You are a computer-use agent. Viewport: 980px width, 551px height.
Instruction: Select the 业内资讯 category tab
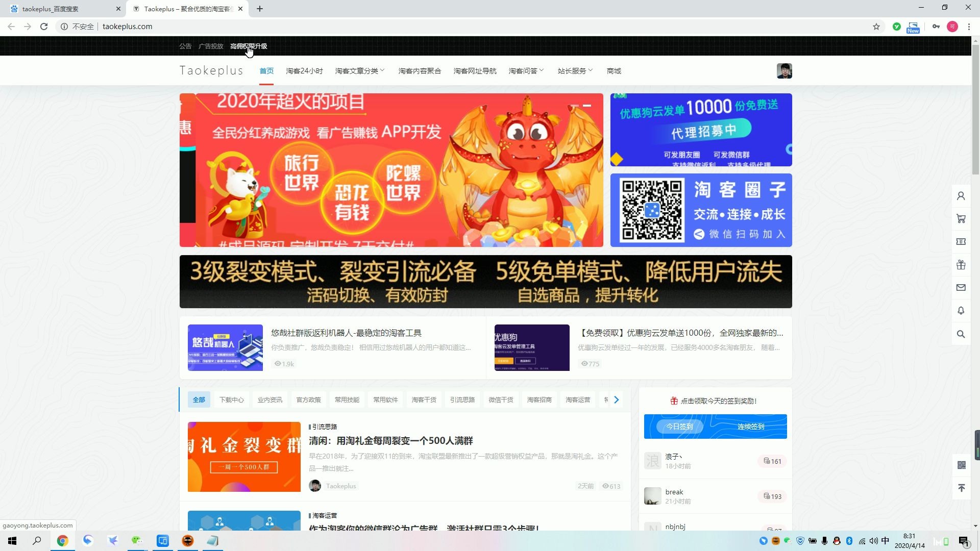pyautogui.click(x=269, y=400)
